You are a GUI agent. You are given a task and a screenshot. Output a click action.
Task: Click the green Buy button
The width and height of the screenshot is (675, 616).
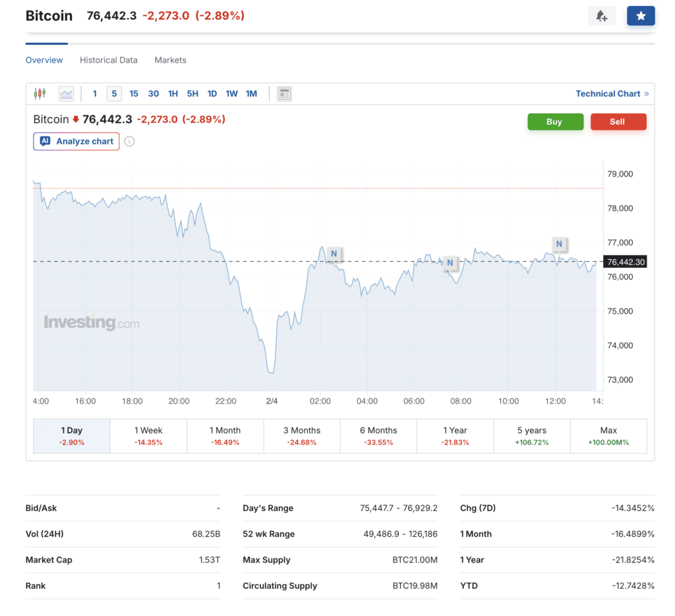click(x=555, y=121)
